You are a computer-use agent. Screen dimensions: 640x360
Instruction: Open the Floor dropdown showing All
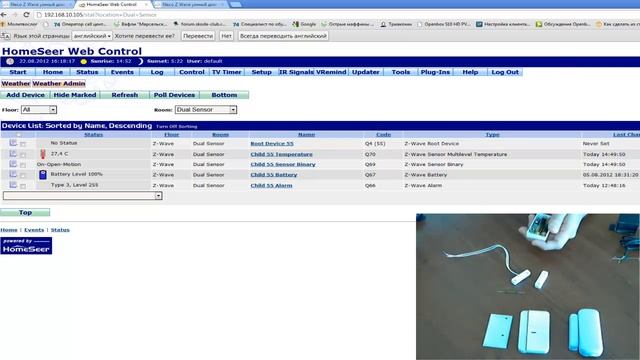[x=39, y=110]
